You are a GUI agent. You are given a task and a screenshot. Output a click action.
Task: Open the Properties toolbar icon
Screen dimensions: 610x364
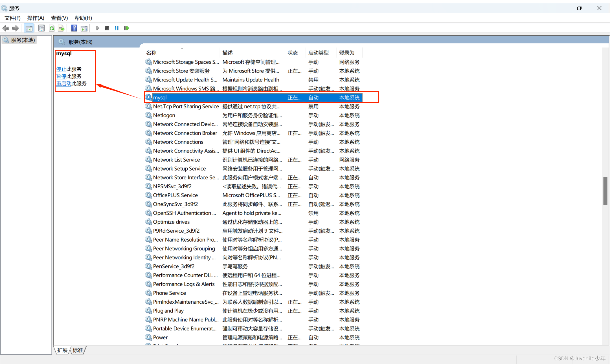41,28
